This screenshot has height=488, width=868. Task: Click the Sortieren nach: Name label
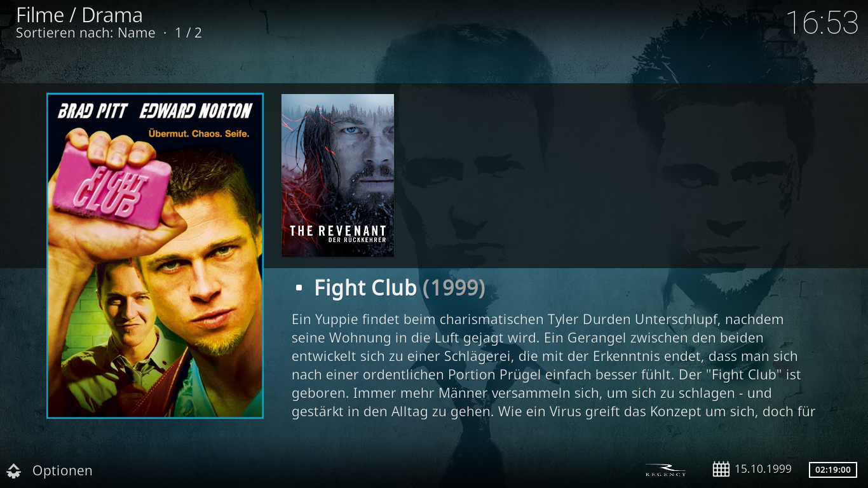pos(85,33)
